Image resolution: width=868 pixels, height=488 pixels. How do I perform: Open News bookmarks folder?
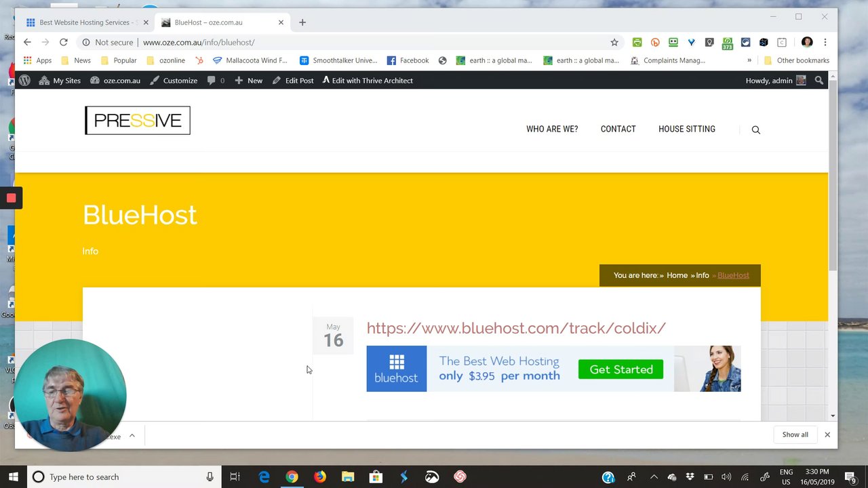point(75,60)
